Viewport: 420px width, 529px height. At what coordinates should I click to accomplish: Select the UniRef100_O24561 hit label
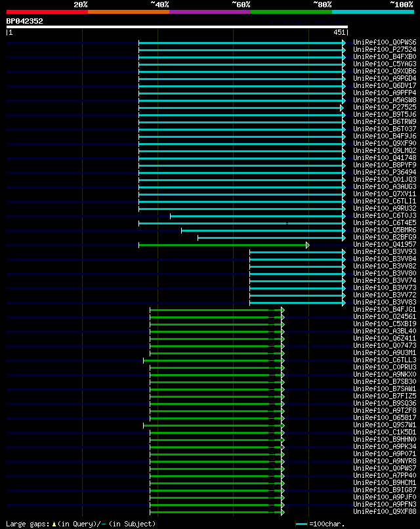(385, 317)
